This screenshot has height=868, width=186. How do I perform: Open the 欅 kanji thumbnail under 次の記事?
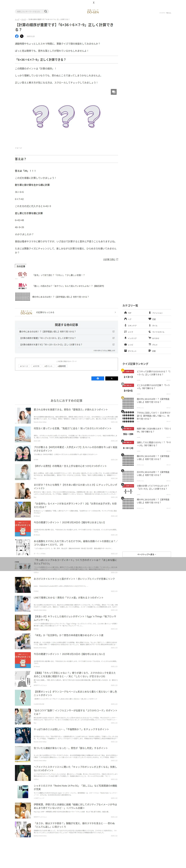point(23,297)
